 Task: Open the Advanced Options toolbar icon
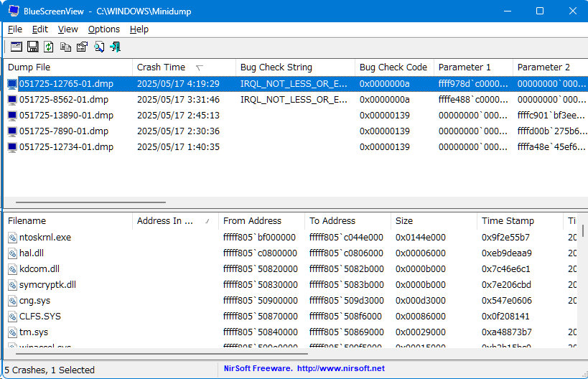coord(17,47)
